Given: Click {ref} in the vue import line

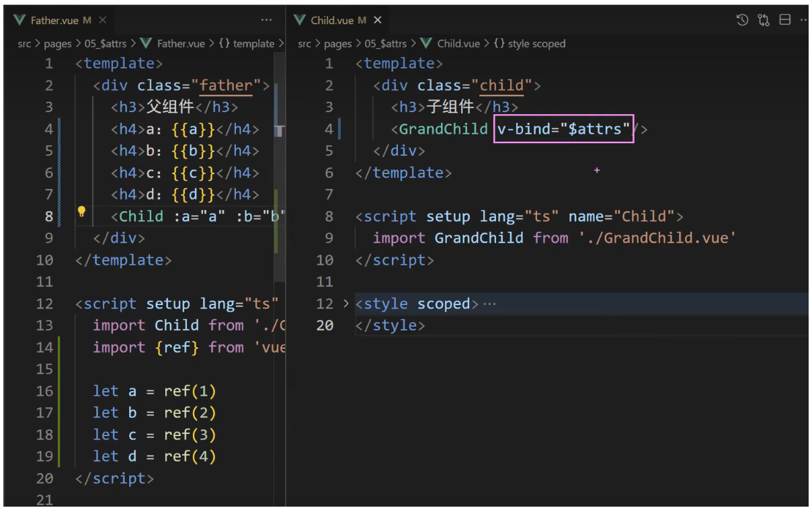Looking at the screenshot, I should 177,347.
